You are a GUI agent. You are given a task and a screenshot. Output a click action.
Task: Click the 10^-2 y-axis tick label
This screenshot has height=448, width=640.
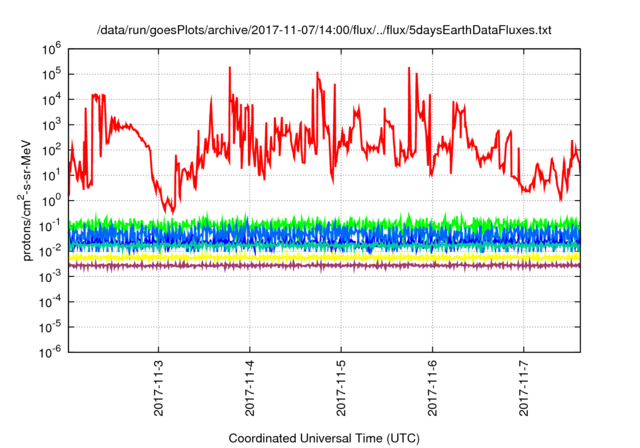pyautogui.click(x=50, y=251)
